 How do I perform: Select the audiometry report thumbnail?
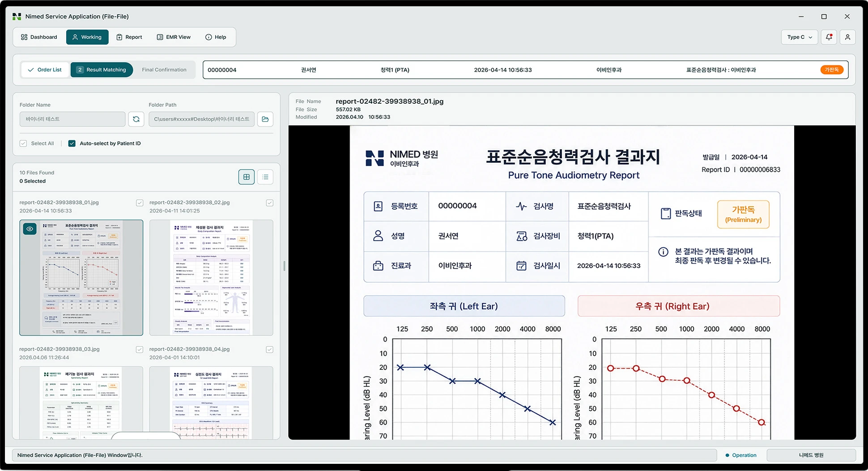(81, 278)
